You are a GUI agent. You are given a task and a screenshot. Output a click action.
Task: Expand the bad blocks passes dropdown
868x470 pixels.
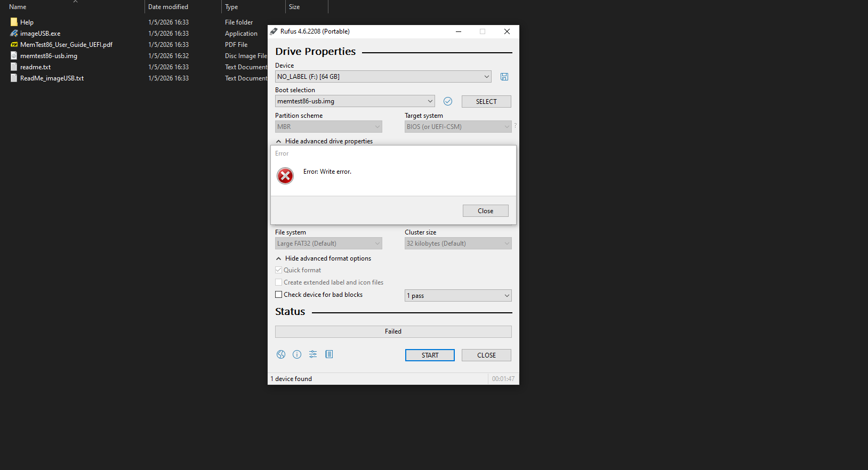(x=458, y=296)
